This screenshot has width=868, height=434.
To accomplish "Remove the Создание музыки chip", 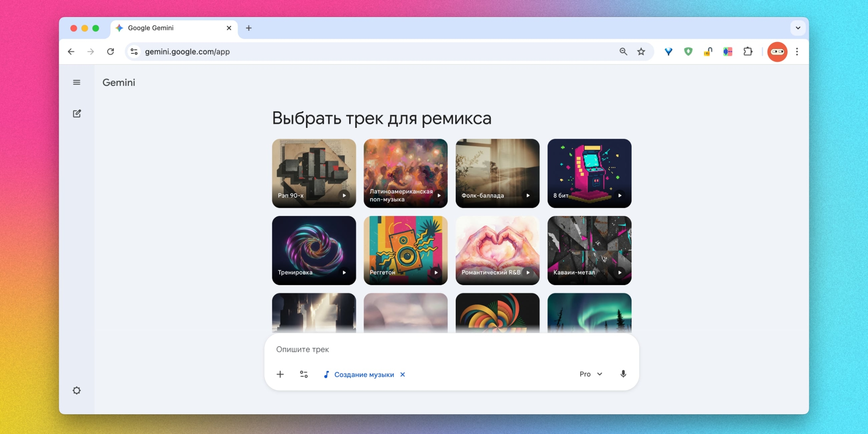I will pyautogui.click(x=402, y=374).
